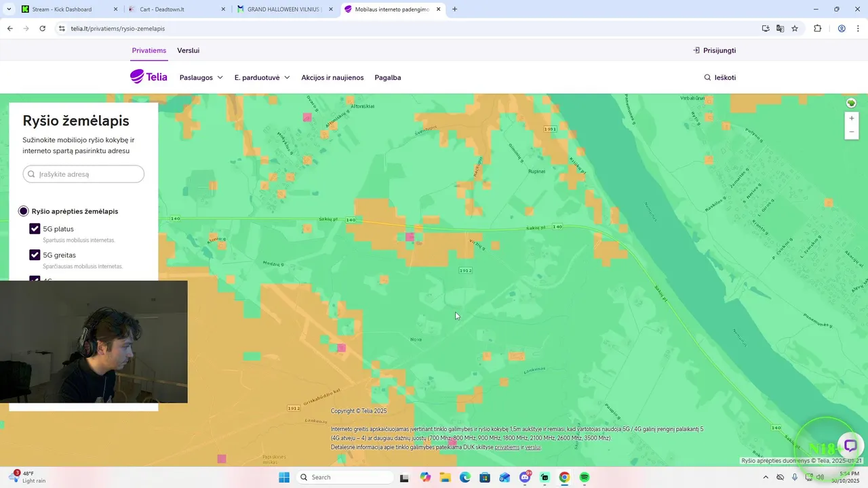Close the Cart - Deadtown.lt tab
This screenshot has height=488, width=868.
(223, 9)
